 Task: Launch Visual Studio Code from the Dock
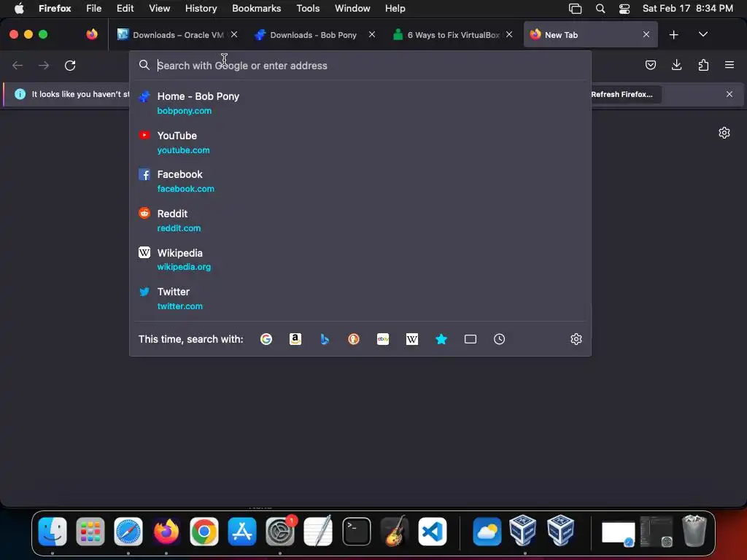(433, 532)
